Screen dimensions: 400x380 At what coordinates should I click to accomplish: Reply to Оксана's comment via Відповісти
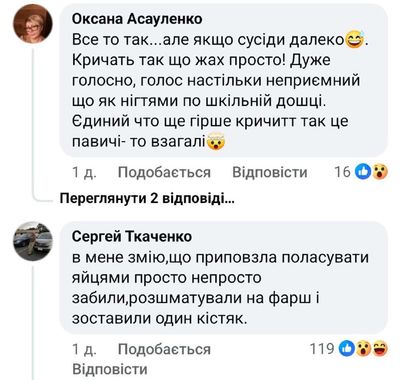click(270, 172)
